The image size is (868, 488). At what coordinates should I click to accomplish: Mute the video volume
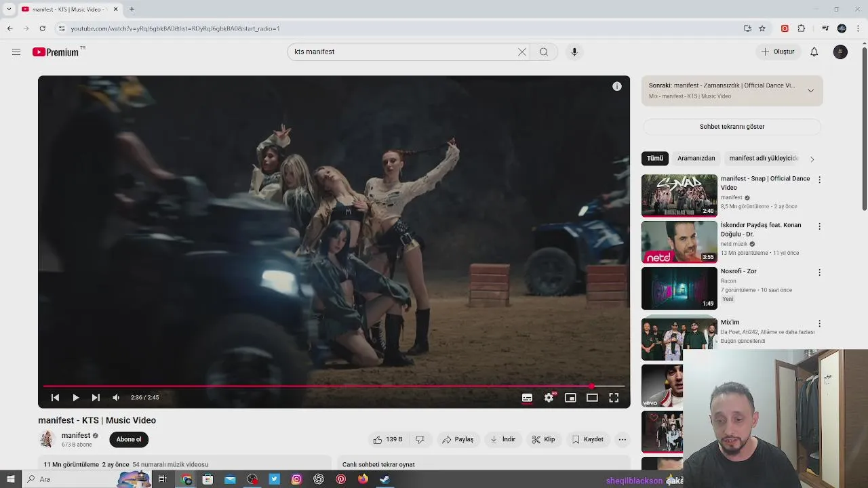[116, 398]
